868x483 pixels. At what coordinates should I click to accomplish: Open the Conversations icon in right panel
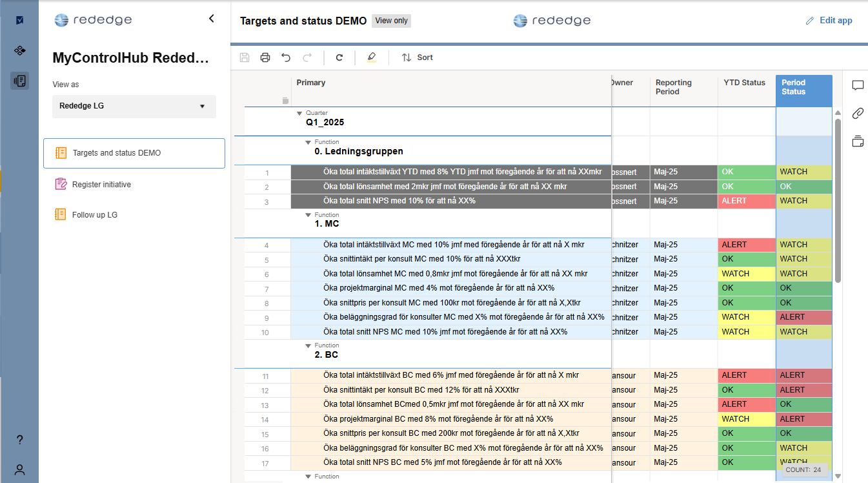[858, 85]
